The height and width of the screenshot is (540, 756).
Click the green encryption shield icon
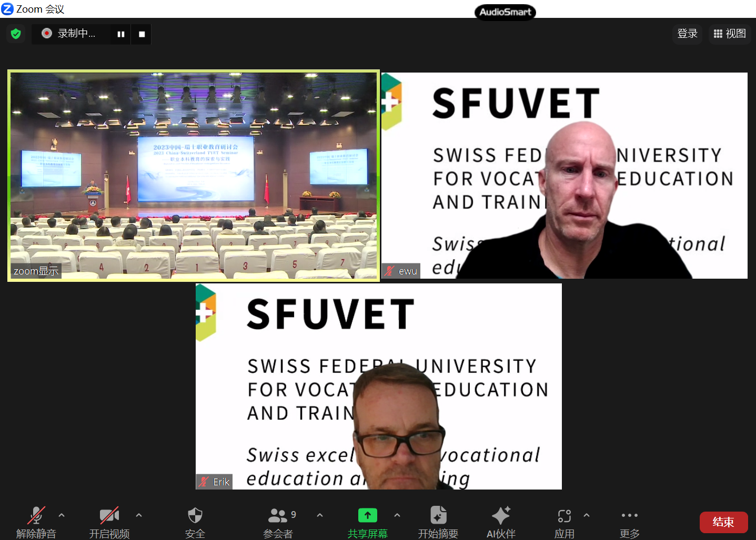[x=16, y=34]
